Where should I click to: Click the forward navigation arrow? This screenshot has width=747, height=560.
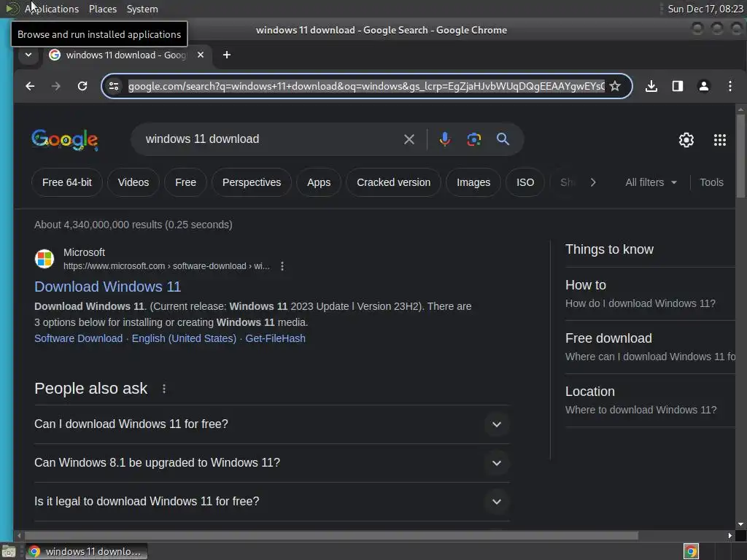pyautogui.click(x=55, y=86)
